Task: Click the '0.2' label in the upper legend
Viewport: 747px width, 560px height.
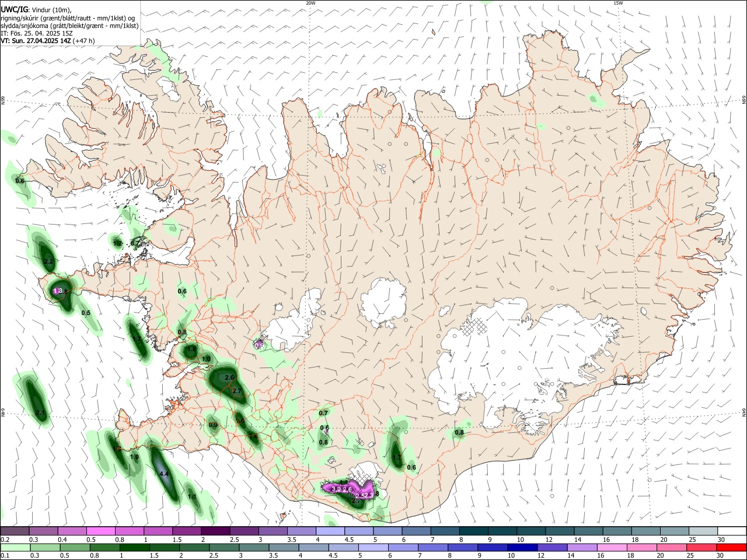Action: point(5,540)
